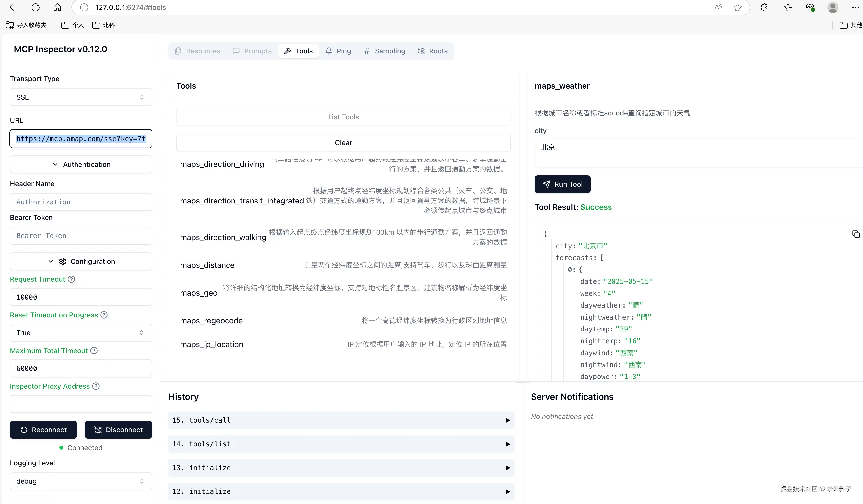Click the Inspector Proxy Address help icon
The width and height of the screenshot is (863, 504).
[x=96, y=386]
